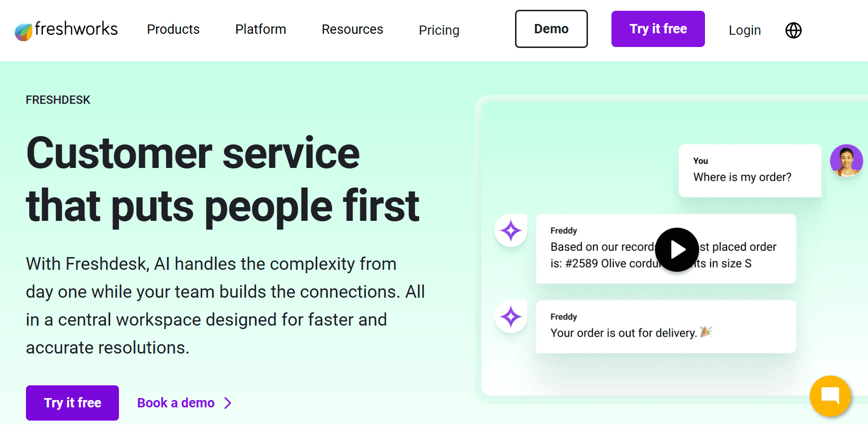
Task: Click the chevron arrow next to Book a demo
Action: 228,403
